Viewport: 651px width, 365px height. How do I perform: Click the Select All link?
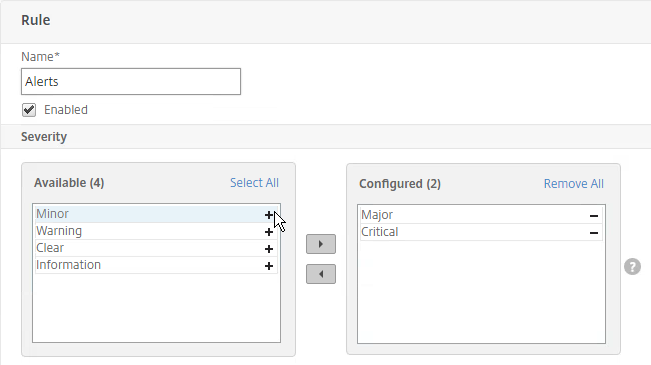(255, 183)
